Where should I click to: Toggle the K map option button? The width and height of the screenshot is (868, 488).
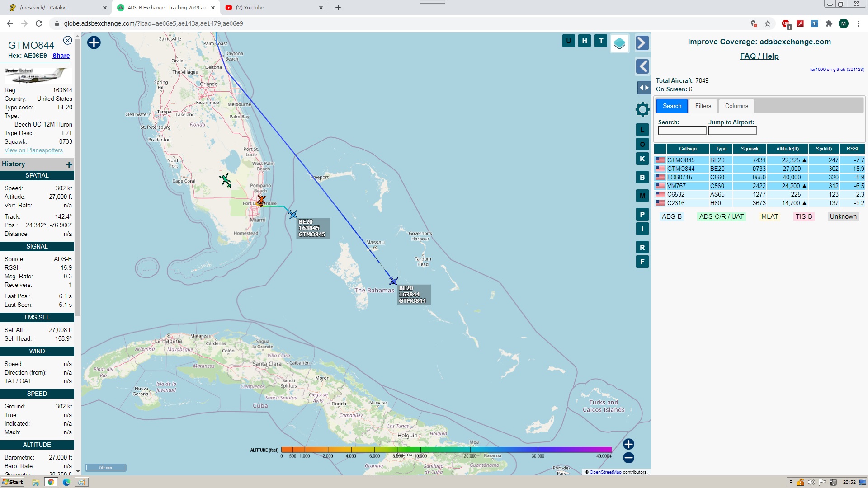[x=642, y=159]
